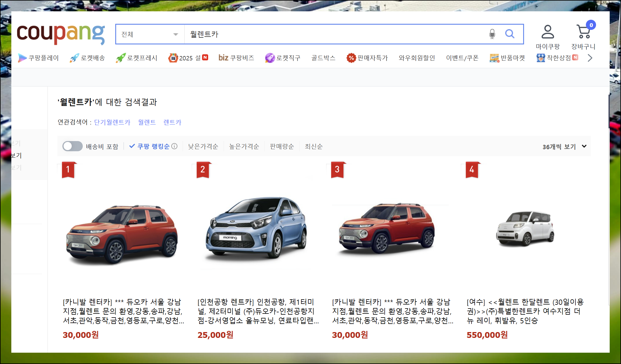
Task: Open the 마이쿠팡 user account icon
Action: pyautogui.click(x=548, y=32)
